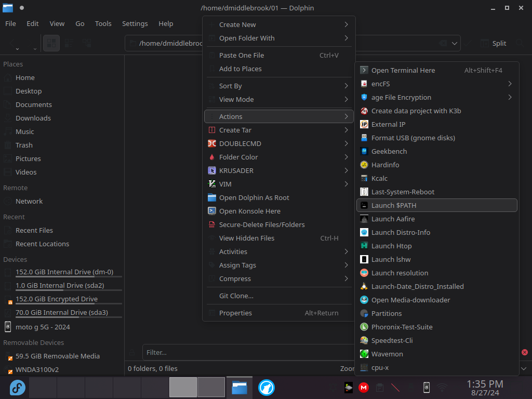
Task: Close the filter bar with red X
Action: pos(525,353)
